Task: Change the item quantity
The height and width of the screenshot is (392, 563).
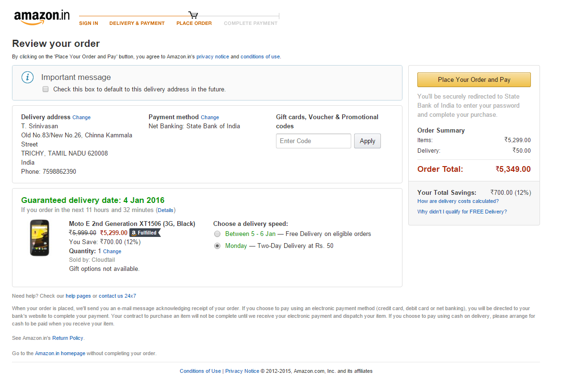Action: point(112,251)
